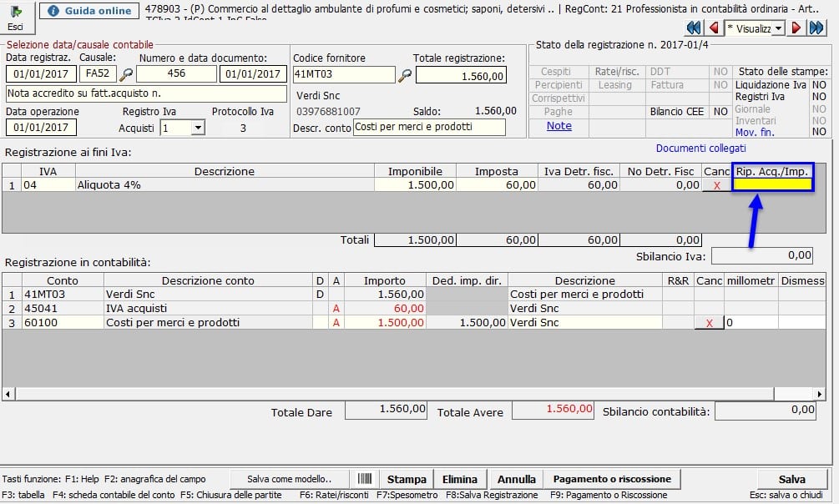Viewport: 839px width, 504px height.
Task: Click the Sbilancio Iva field
Action: click(762, 255)
